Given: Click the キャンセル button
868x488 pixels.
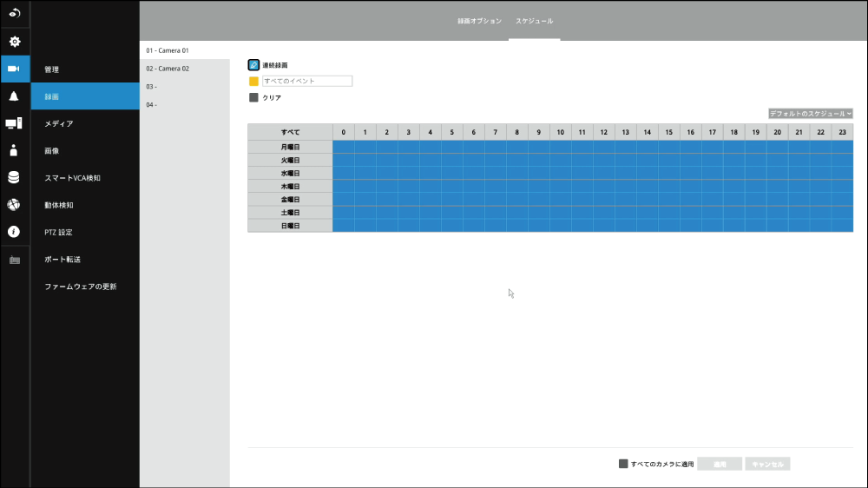Looking at the screenshot, I should (767, 465).
